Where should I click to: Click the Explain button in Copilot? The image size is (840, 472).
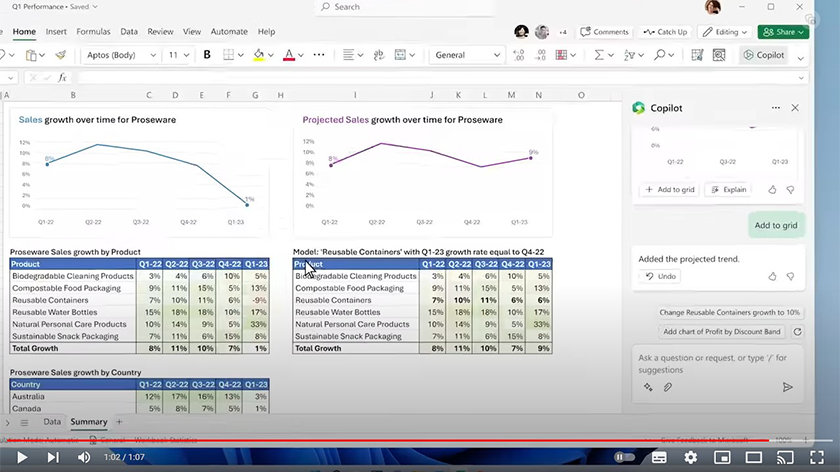pyautogui.click(x=729, y=190)
